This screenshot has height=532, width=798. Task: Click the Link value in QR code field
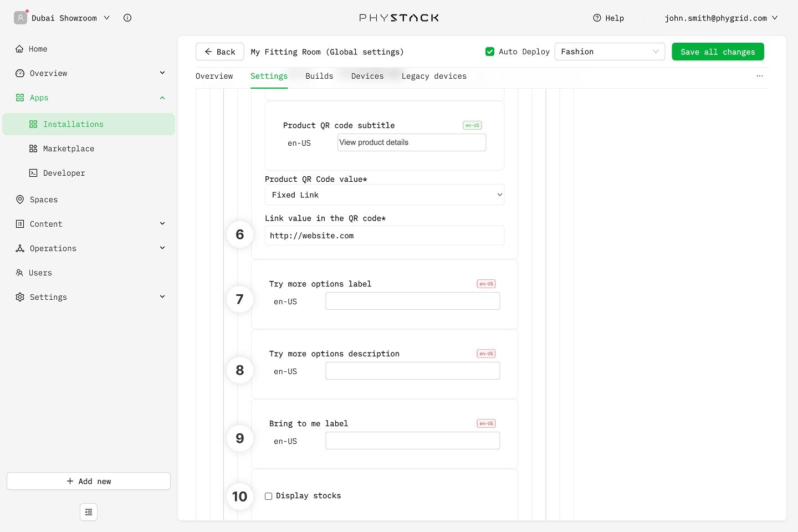(385, 236)
